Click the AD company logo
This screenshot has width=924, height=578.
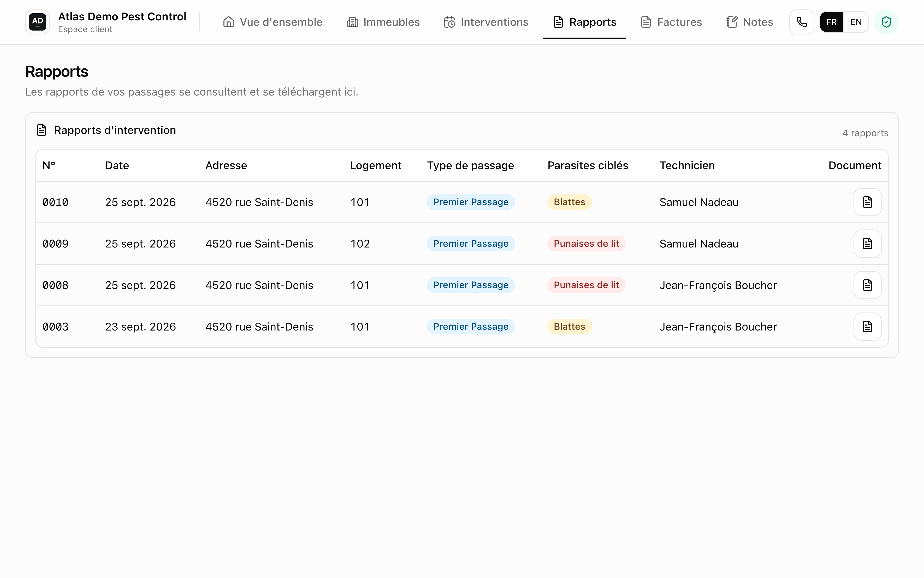coord(37,22)
